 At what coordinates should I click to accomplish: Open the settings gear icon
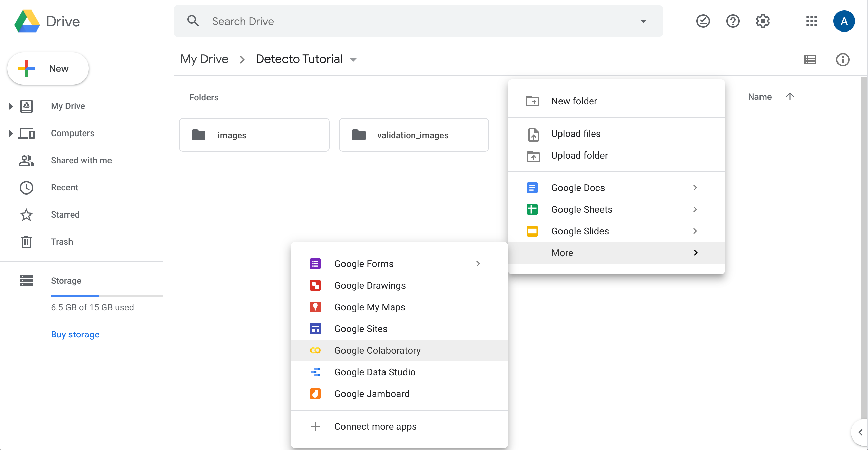pyautogui.click(x=763, y=21)
